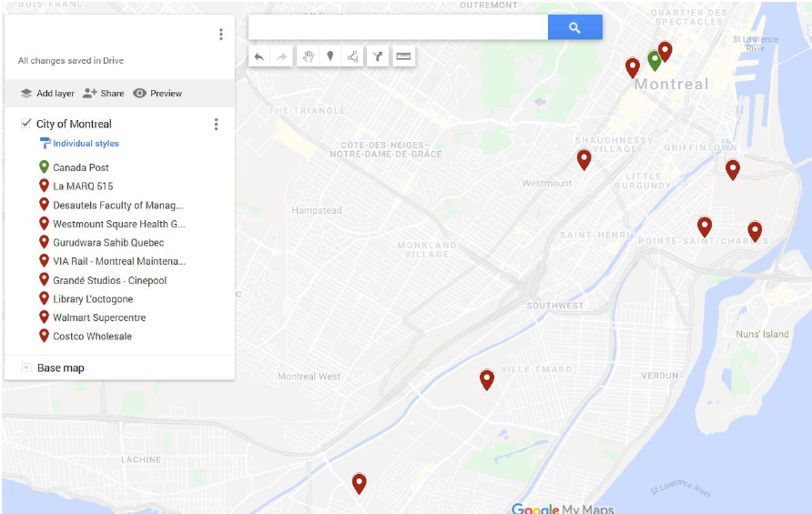The width and height of the screenshot is (812, 514).
Task: Click the red pin icon beside La MARQ 515
Action: [44, 186]
